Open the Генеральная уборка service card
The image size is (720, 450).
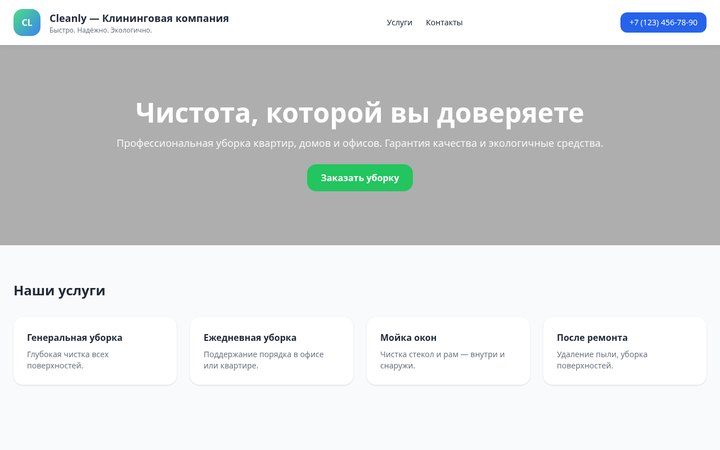[x=95, y=351]
